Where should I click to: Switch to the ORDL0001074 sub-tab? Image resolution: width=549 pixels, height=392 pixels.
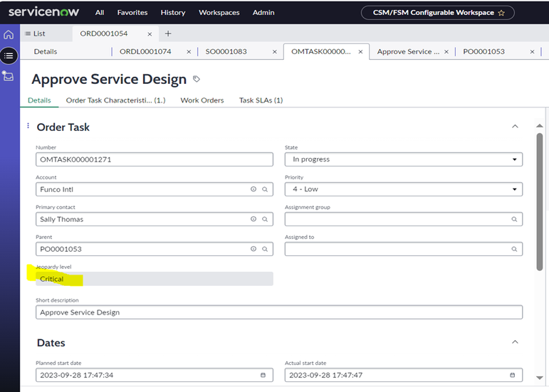(x=145, y=51)
